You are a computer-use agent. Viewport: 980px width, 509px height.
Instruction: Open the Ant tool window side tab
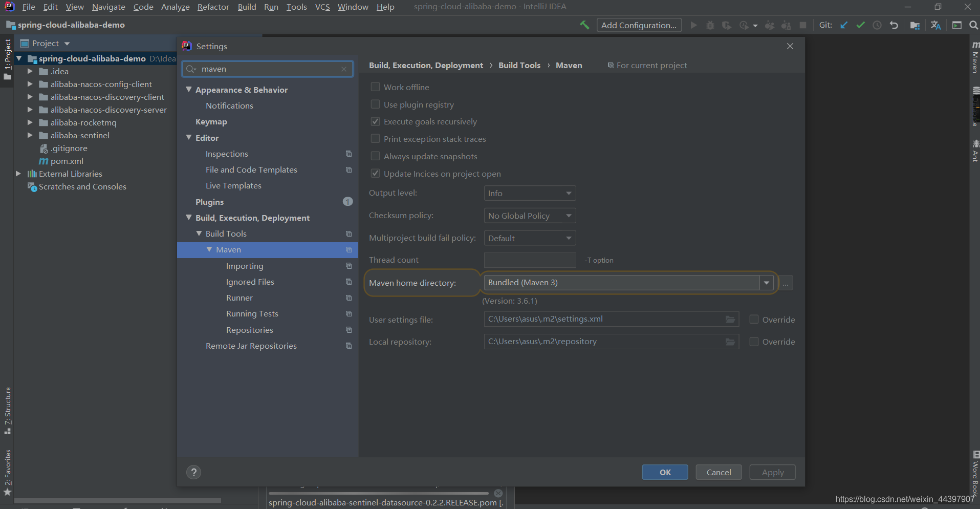(x=975, y=151)
